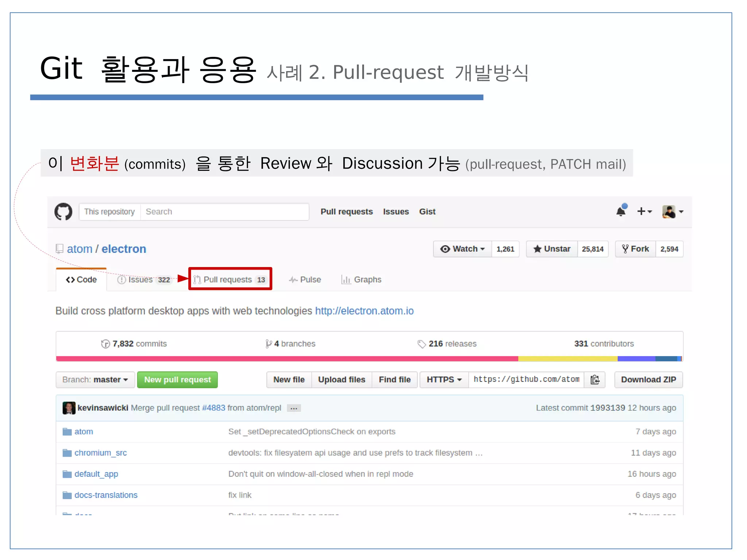The width and height of the screenshot is (747, 560).
Task: Open latest commit 1993139
Action: point(608,408)
